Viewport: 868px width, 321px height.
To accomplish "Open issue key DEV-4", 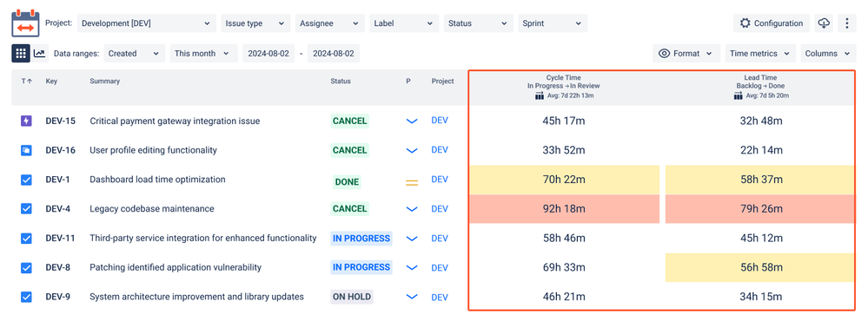I will 57,209.
